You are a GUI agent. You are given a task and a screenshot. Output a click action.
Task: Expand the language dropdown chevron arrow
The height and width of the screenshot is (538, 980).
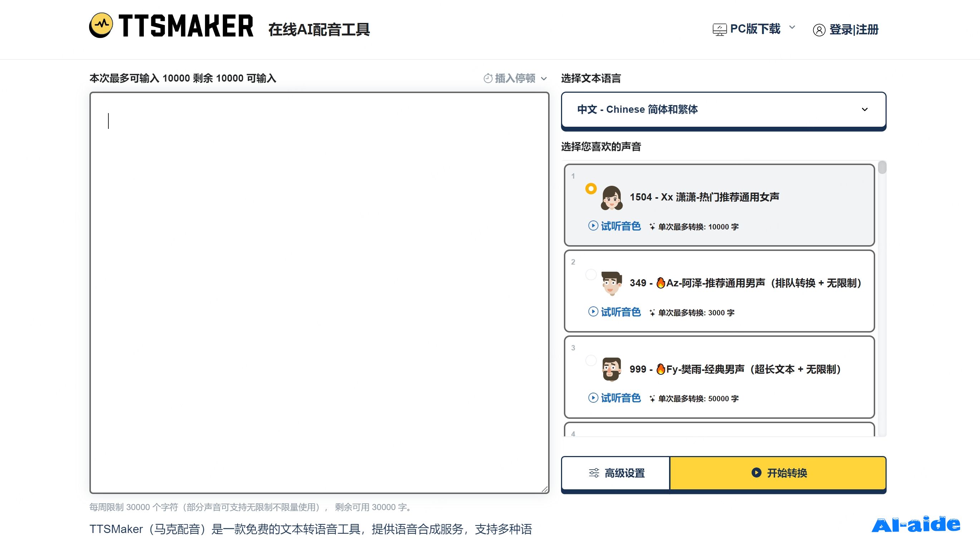tap(865, 110)
